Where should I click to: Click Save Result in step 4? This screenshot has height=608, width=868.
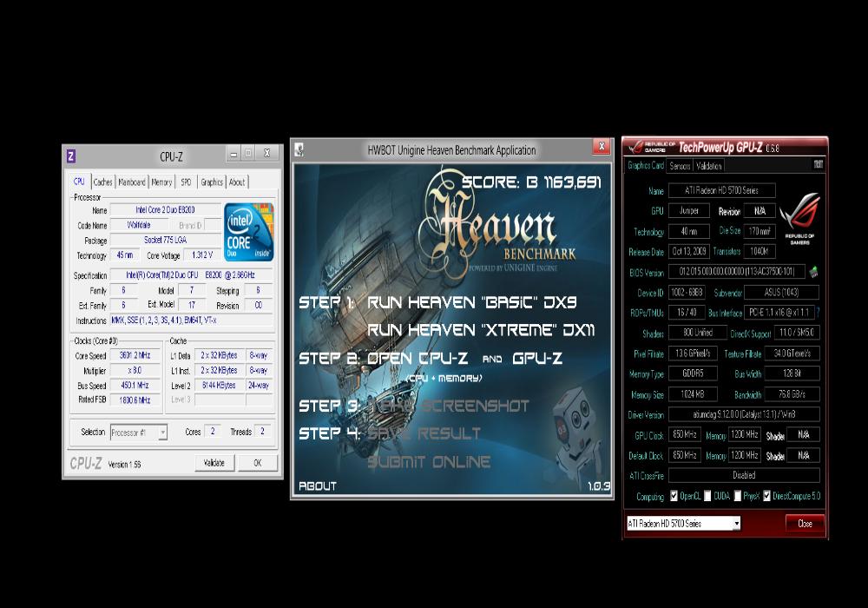click(x=424, y=433)
